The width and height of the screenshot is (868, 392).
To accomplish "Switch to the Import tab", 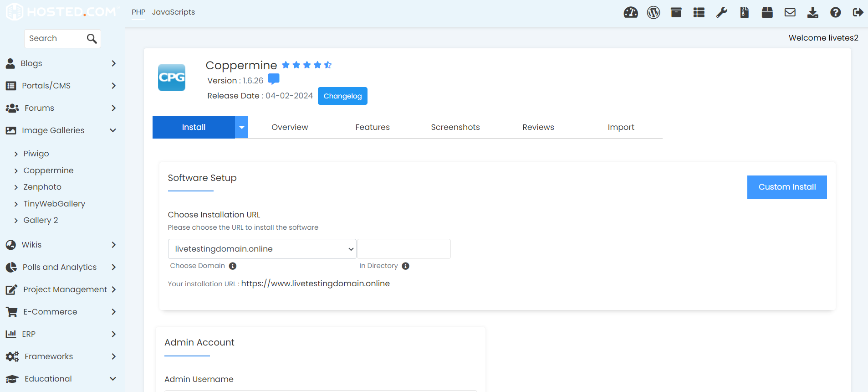I will tap(621, 127).
